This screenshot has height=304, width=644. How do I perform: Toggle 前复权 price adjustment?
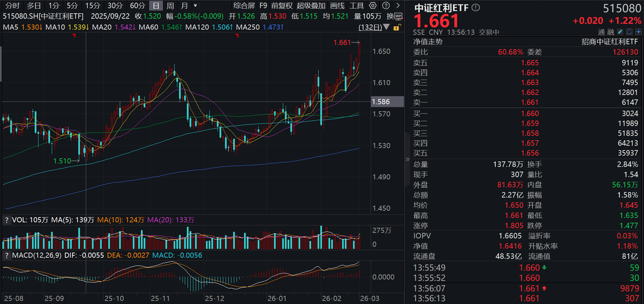tap(281, 6)
